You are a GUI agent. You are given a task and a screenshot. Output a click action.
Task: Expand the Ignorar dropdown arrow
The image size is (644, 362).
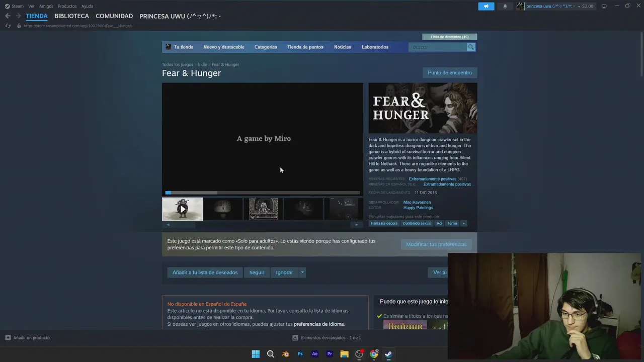pyautogui.click(x=302, y=273)
